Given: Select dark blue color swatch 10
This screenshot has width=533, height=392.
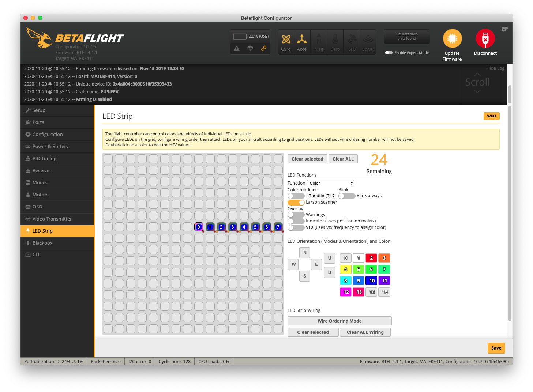Looking at the screenshot, I should tap(371, 281).
